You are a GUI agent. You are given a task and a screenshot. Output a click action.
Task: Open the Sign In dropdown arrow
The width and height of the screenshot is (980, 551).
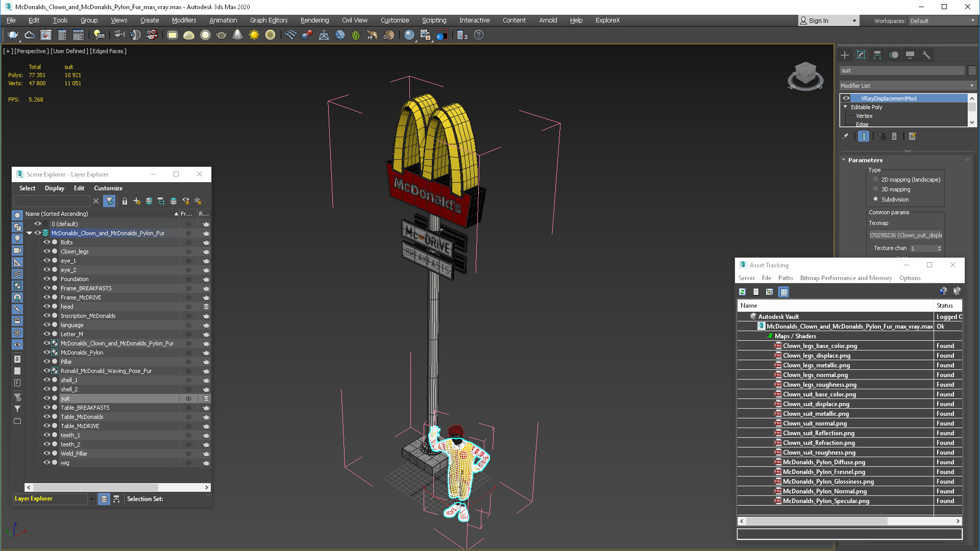click(x=854, y=21)
